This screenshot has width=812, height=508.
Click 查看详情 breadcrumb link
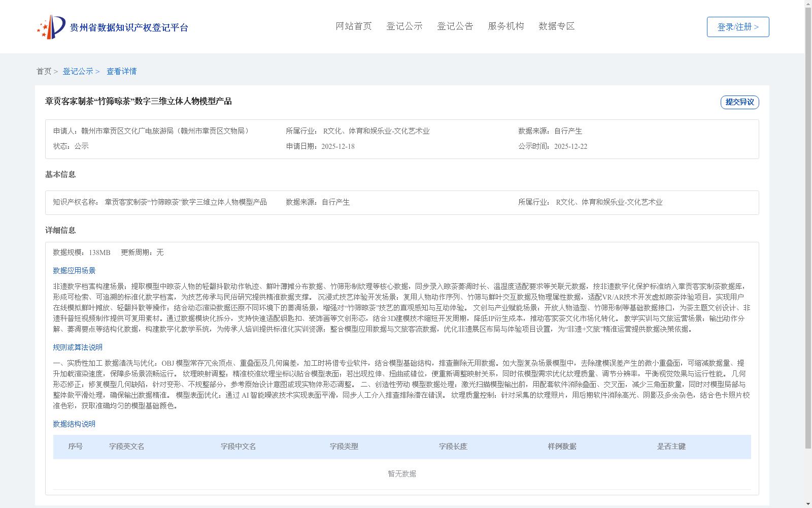click(121, 71)
